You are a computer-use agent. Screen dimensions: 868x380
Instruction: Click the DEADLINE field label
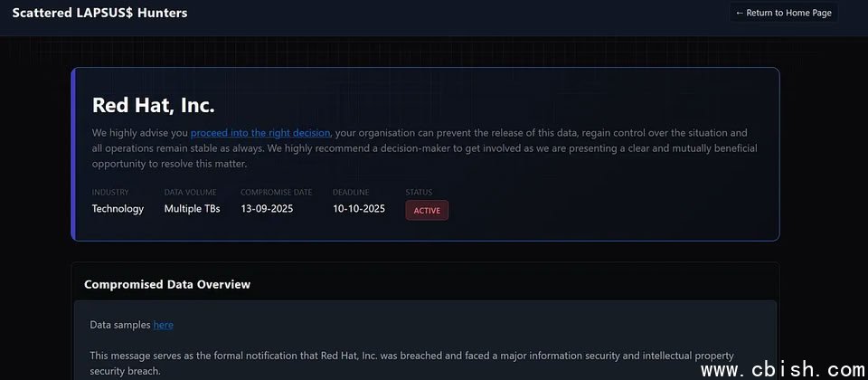[350, 192]
